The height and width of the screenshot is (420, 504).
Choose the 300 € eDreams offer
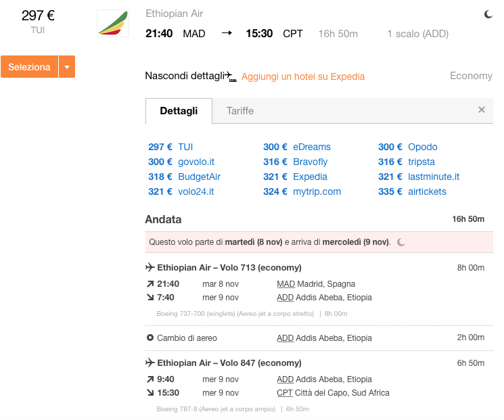coord(297,147)
